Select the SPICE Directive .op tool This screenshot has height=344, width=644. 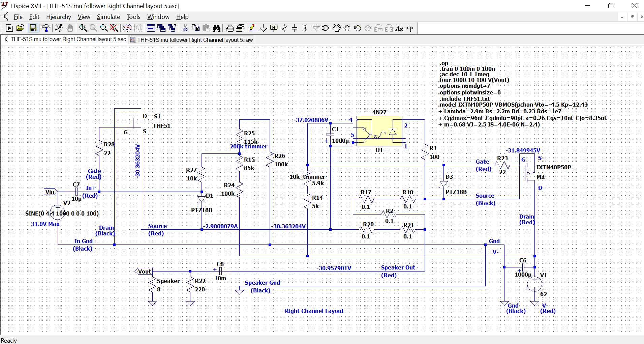(410, 28)
